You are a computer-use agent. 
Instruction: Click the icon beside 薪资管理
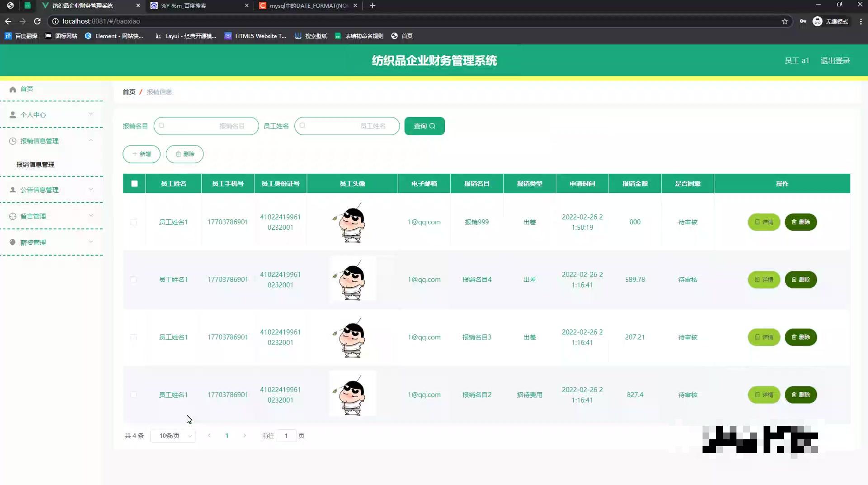(x=13, y=242)
